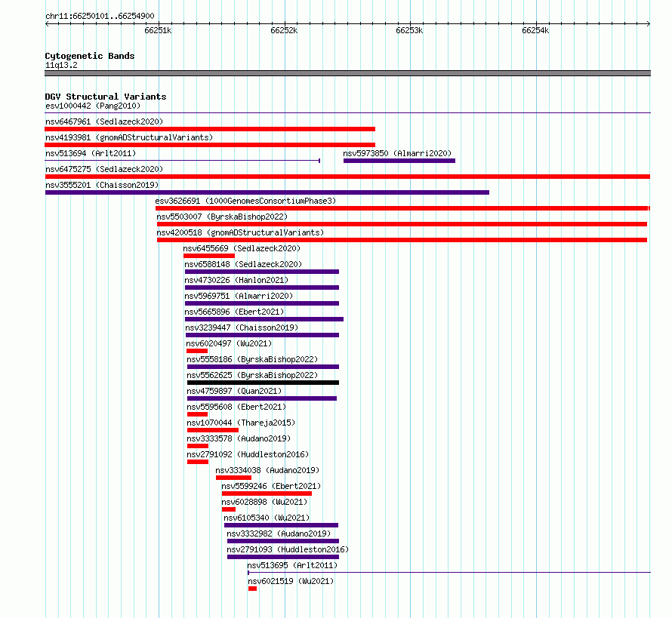The height and width of the screenshot is (618, 672).
Task: Click the nsv5595608 (Ebert2021) label
Action: click(x=236, y=407)
